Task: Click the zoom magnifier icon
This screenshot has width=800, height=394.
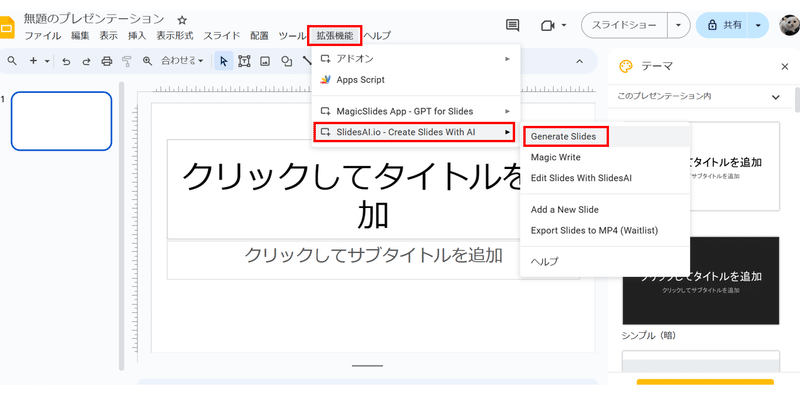Action: tap(147, 61)
